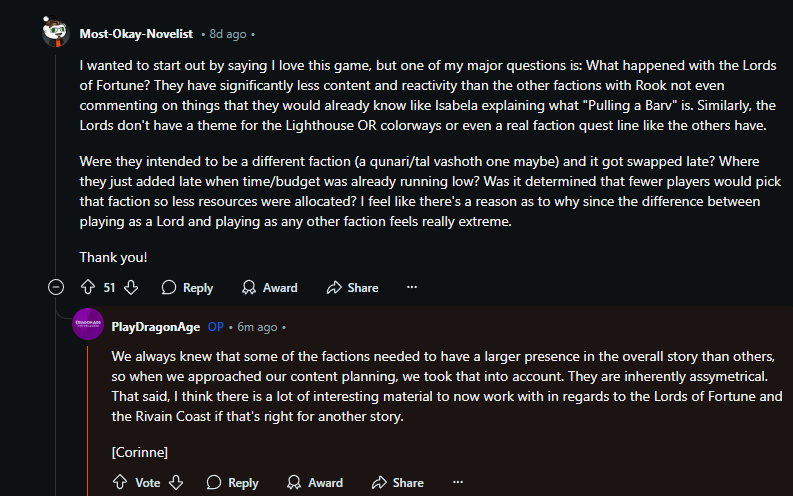This screenshot has height=496, width=793.
Task: Share Most-Okay-Novelist's comment
Action: [x=352, y=288]
